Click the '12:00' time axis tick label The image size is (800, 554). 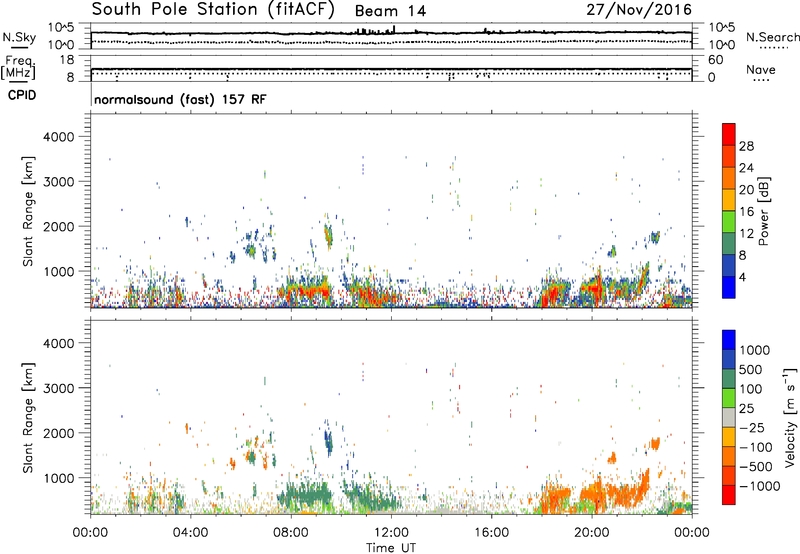tap(391, 533)
